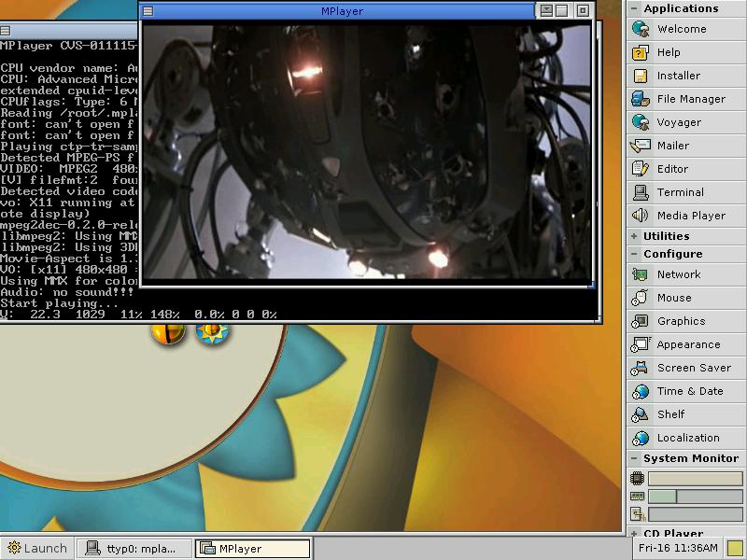Open the Mouse configuration icon
Screen dimensions: 747x560
click(641, 298)
